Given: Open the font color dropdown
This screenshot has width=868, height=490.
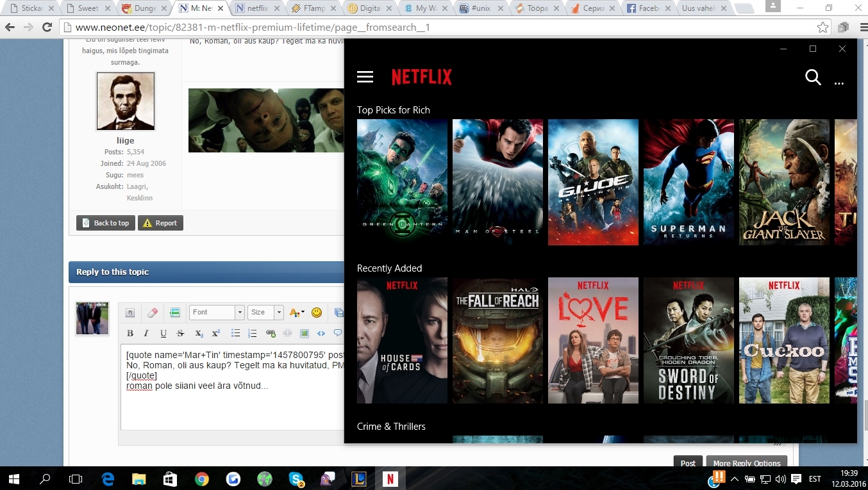Looking at the screenshot, I should (297, 313).
